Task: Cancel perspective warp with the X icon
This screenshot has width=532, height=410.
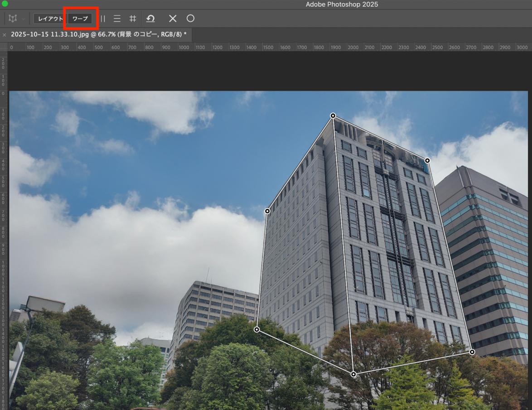Action: pos(173,19)
